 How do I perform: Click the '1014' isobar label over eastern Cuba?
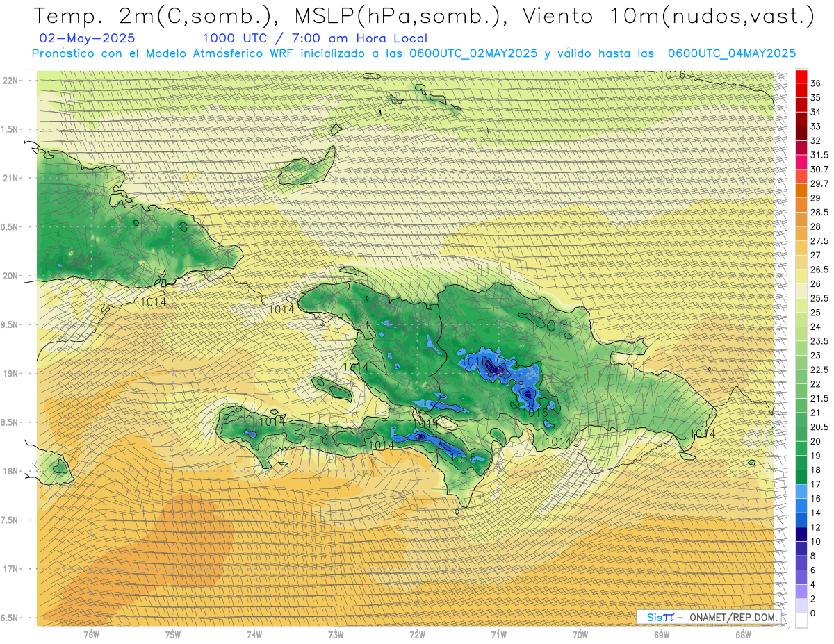point(153,302)
